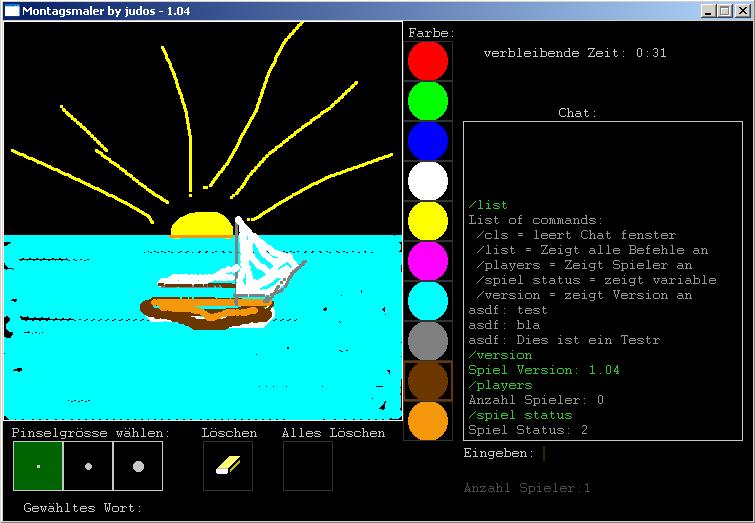Click 'Spiel Version: 1.04' chat line
This screenshot has width=755, height=523.
pos(544,370)
